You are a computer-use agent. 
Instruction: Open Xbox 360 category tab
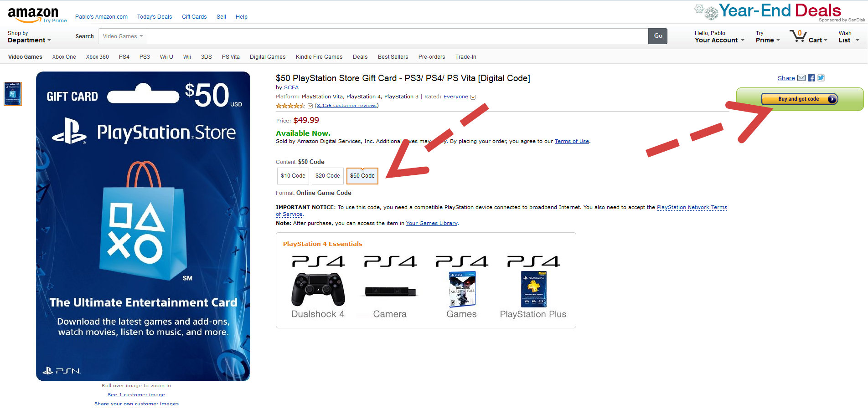[98, 57]
